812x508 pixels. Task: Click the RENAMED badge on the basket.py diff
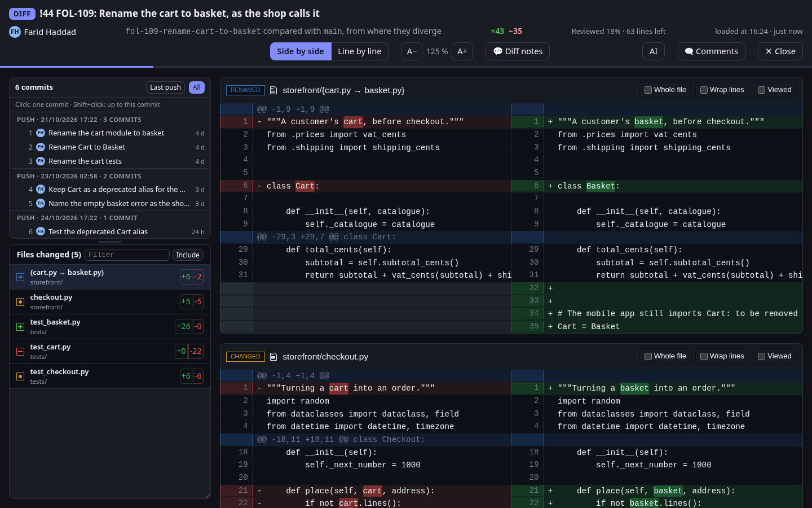pyautogui.click(x=245, y=90)
